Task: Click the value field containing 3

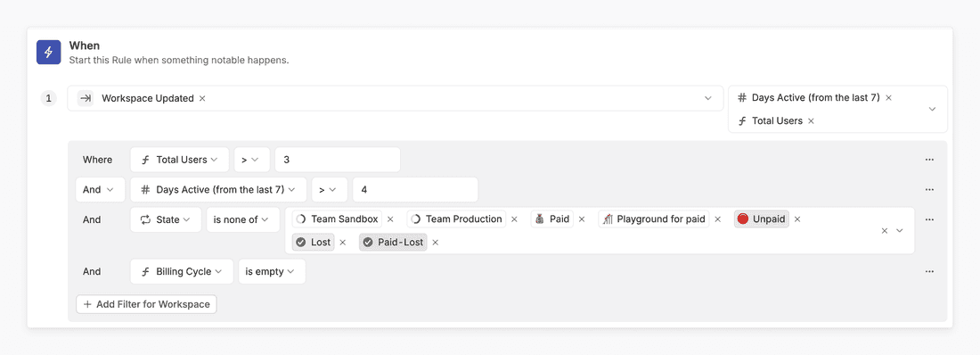Action: coord(338,160)
